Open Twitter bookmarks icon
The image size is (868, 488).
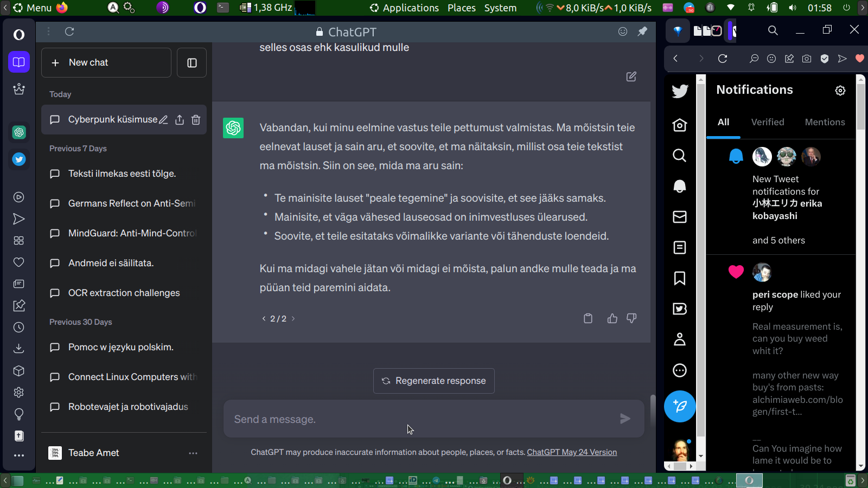[680, 278]
